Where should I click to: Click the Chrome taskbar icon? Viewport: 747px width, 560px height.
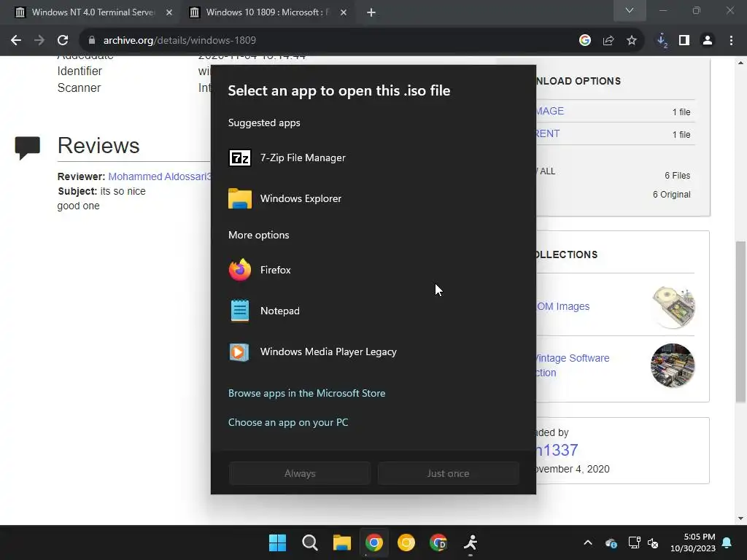pos(374,542)
